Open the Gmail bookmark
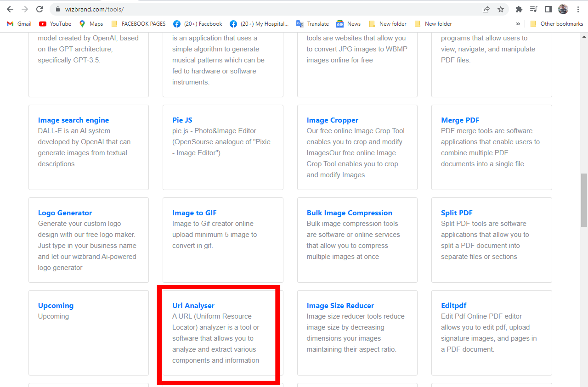 click(x=19, y=24)
